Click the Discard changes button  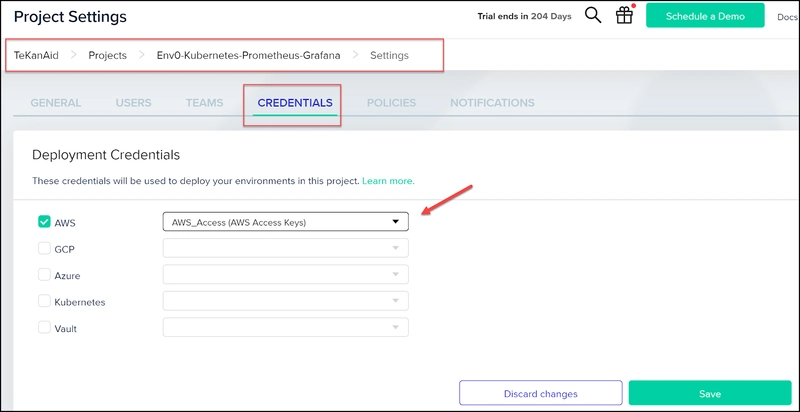click(541, 393)
